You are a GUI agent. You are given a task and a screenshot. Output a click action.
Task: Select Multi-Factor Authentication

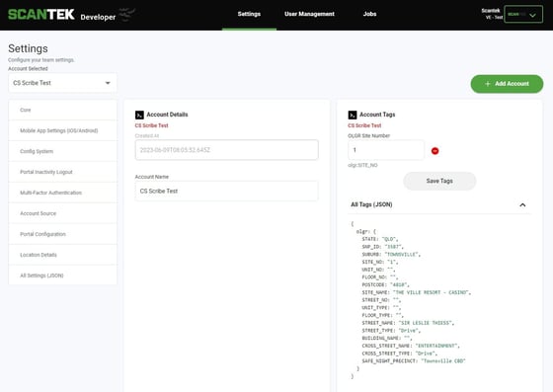62,193
